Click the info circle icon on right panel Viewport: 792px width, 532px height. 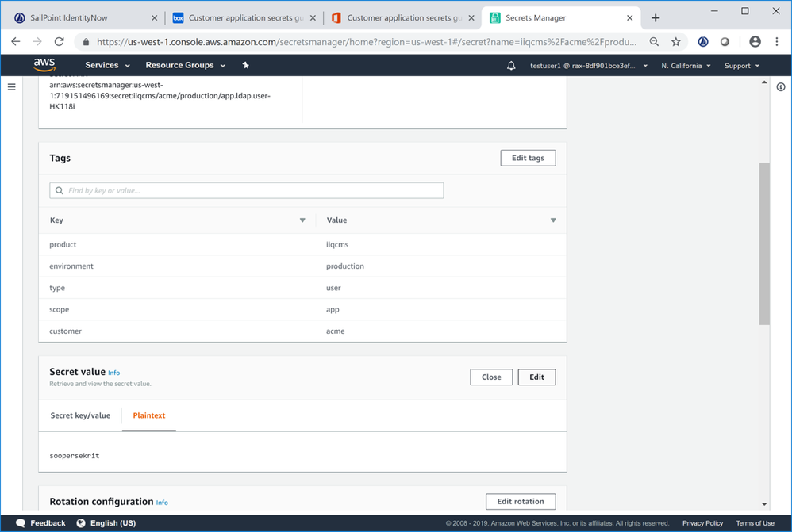(781, 87)
